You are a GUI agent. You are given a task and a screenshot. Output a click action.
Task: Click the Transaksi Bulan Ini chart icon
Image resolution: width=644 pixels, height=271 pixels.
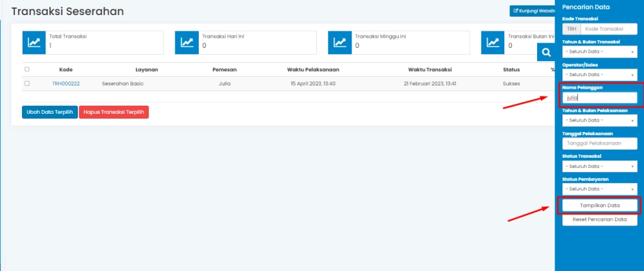click(x=492, y=42)
